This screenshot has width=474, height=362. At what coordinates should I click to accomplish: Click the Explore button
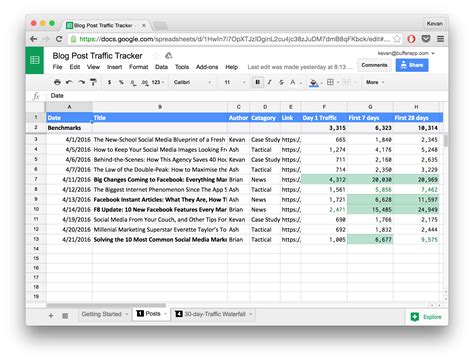pos(426,317)
